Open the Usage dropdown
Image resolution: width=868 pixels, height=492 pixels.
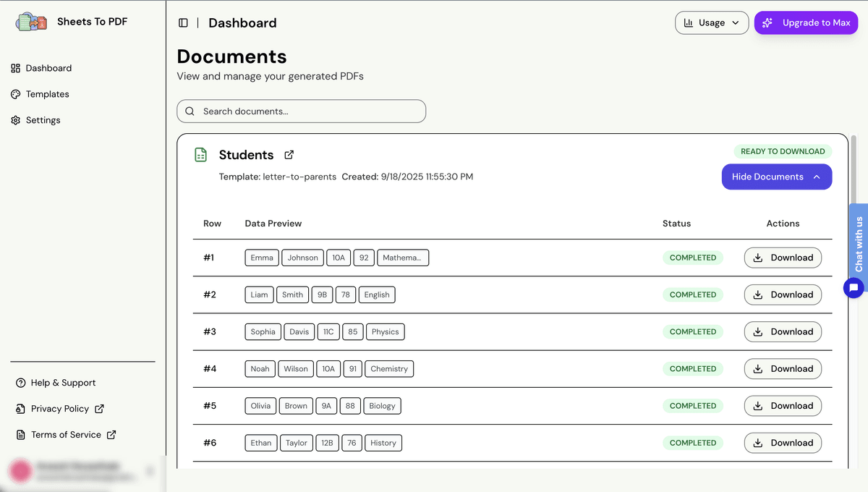pos(712,22)
